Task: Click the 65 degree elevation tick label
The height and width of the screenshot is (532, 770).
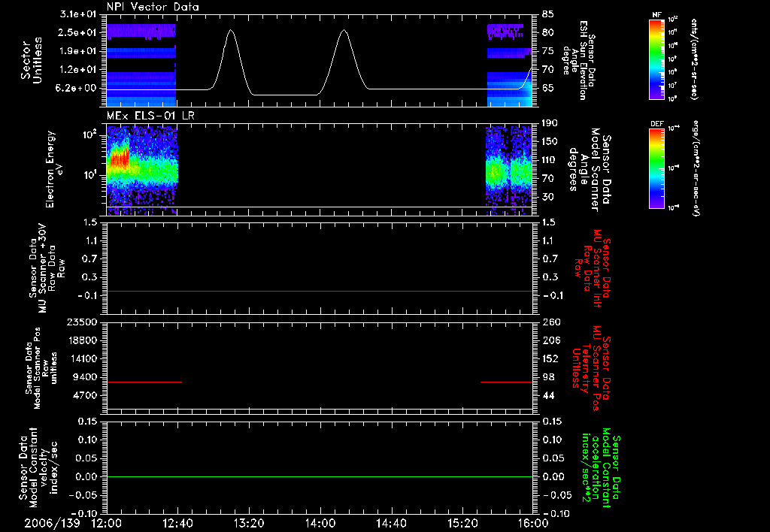Action: coord(548,89)
